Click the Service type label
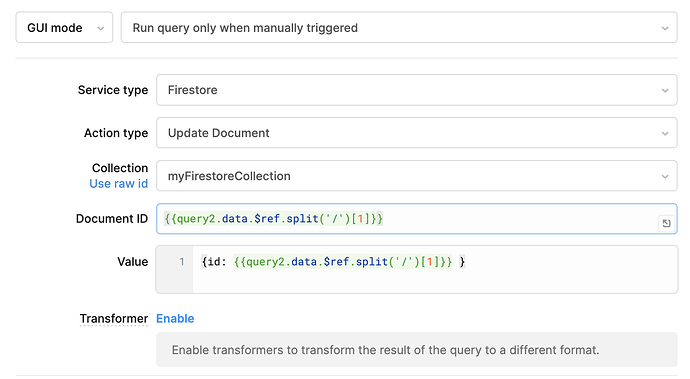 pyautogui.click(x=113, y=90)
